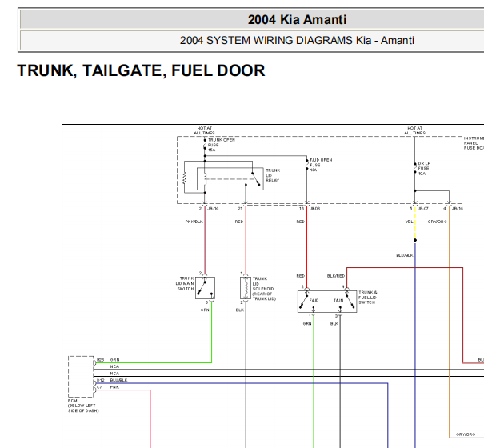Click the "BLK/RED" wire label
This screenshot has height=448, width=484.
tap(336, 276)
